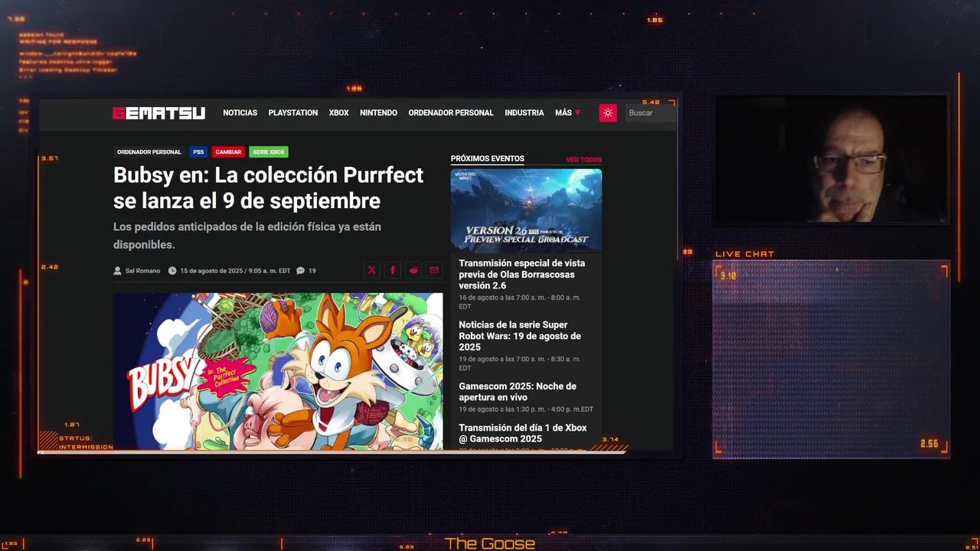Select the CAMBIAR article tag
This screenshot has height=551, width=980.
228,152
